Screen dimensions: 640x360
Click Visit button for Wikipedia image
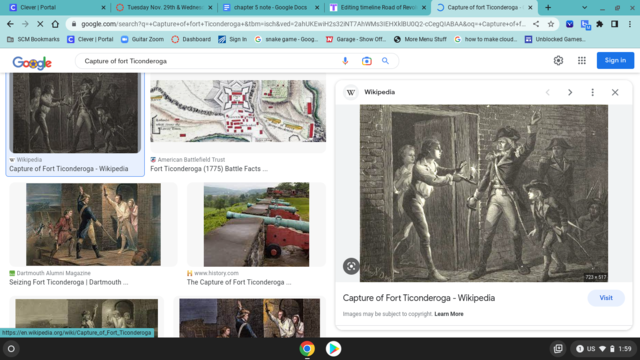point(606,298)
